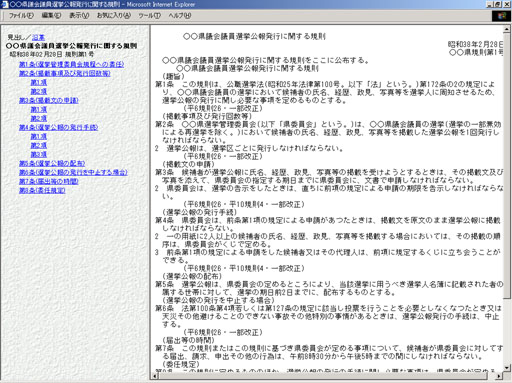512x383 pixels.
Task: Open the ファイル(F) menu
Action: [21, 15]
